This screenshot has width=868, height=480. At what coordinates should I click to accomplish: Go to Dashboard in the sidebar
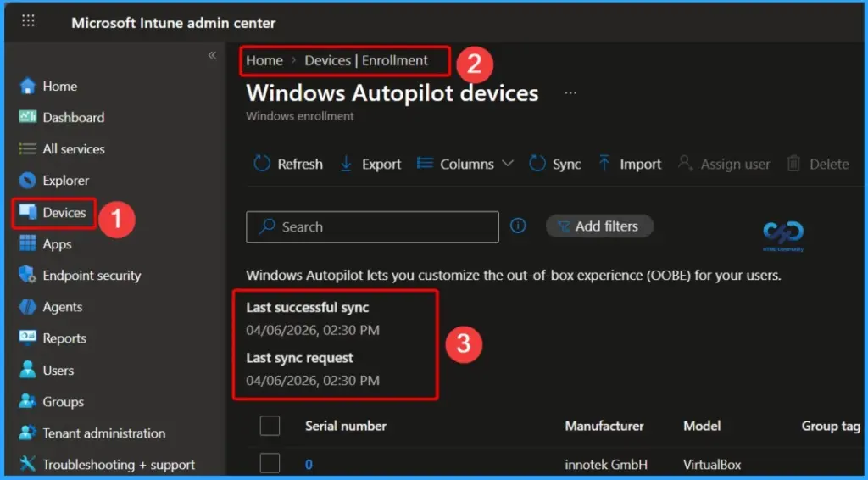coord(74,117)
